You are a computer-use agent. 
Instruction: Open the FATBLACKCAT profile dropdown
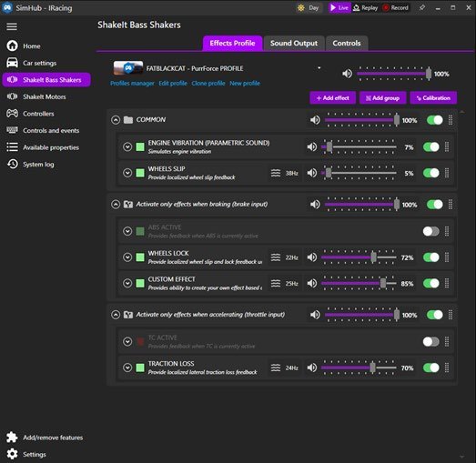click(x=319, y=68)
